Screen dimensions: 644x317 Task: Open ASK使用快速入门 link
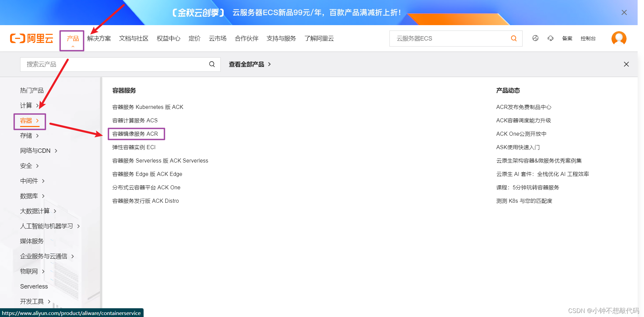point(518,147)
